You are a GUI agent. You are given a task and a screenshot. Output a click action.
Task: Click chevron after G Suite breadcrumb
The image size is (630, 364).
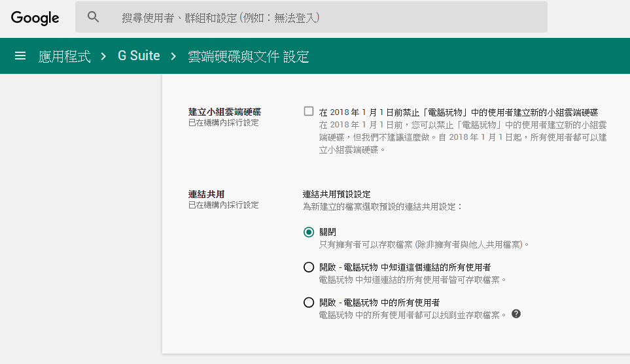pos(173,56)
